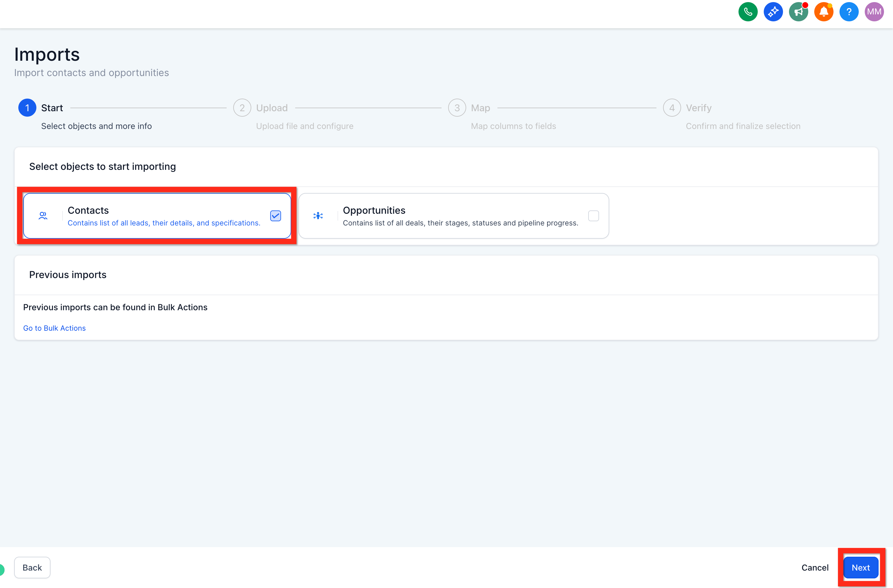
Task: Click the Opportunities card title
Action: (374, 210)
